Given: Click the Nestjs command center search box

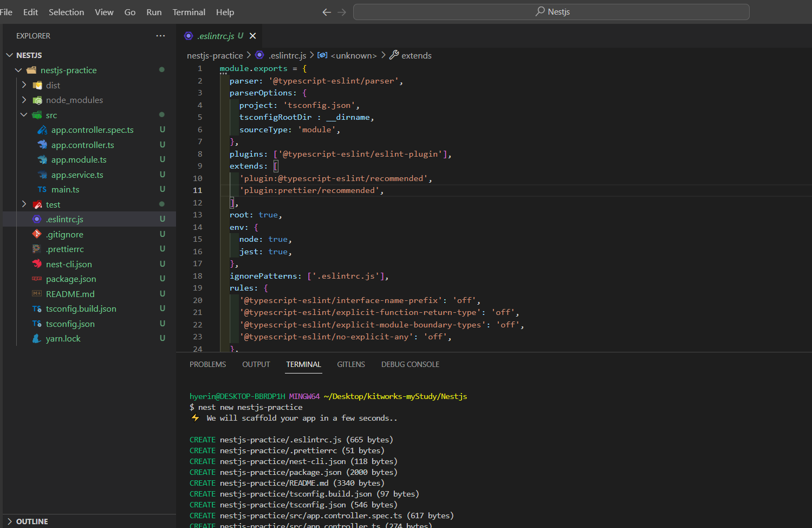Looking at the screenshot, I should point(551,12).
